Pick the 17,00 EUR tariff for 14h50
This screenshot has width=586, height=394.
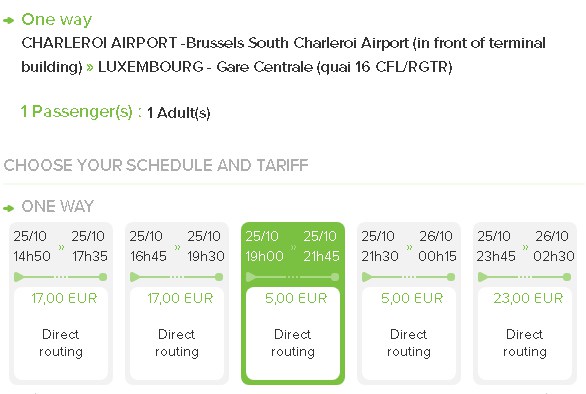coord(64,298)
